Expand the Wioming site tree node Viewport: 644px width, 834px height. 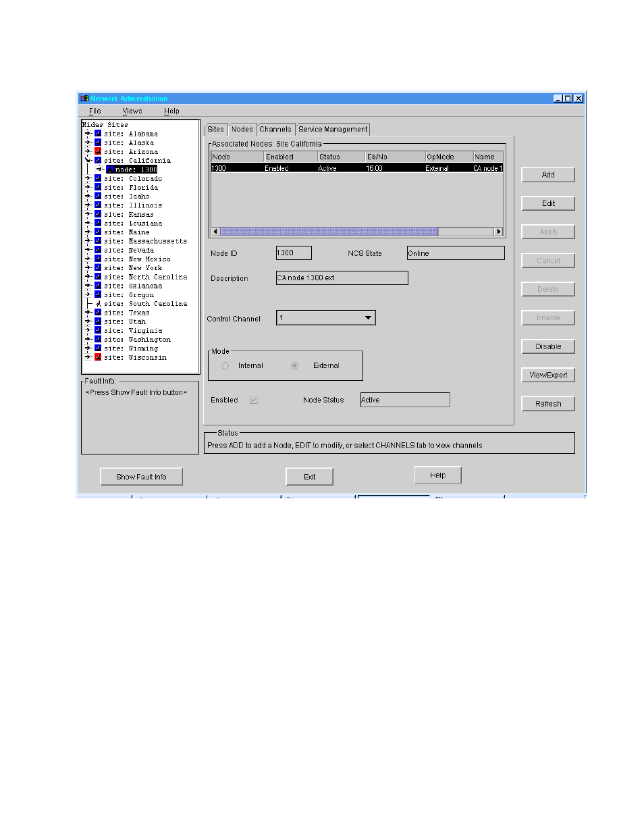click(88, 348)
